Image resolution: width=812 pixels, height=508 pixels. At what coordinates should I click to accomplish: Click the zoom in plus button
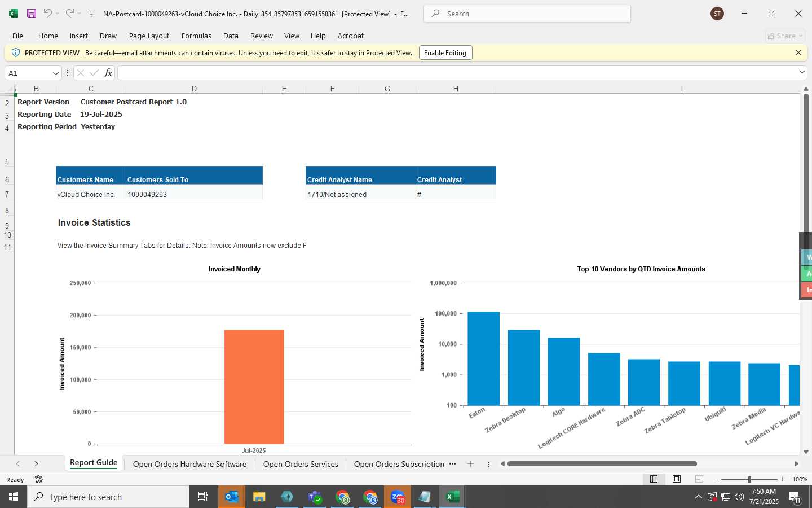pyautogui.click(x=783, y=479)
